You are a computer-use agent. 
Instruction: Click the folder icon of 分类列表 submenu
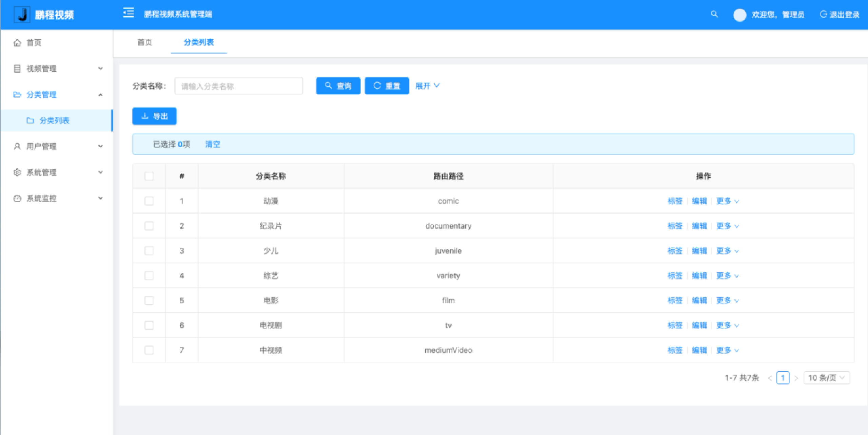30,120
